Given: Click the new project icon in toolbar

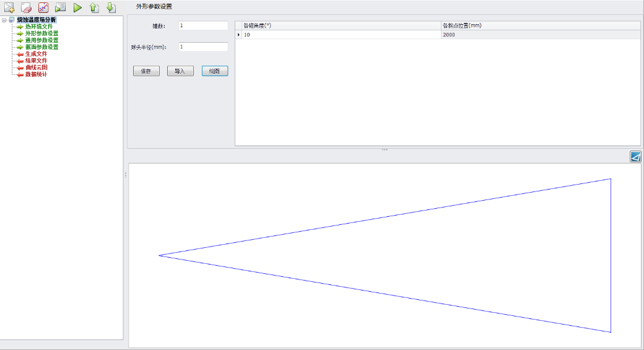Looking at the screenshot, I should point(9,8).
